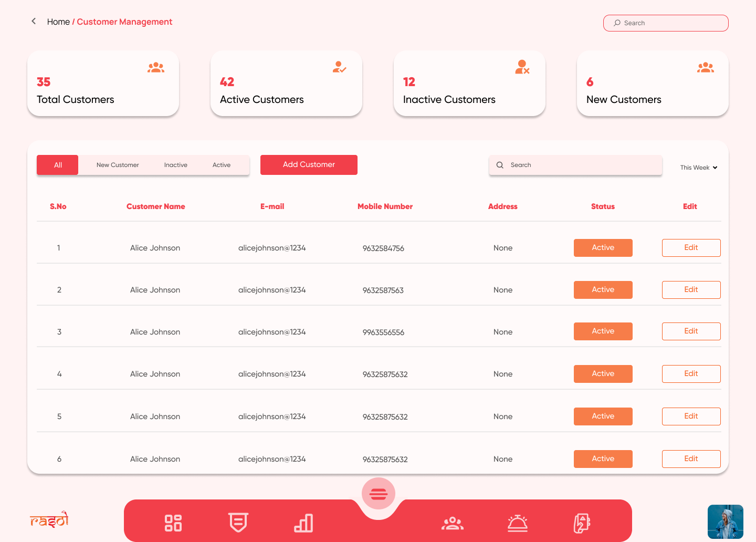
Task: Toggle Active status for customer row 5
Action: [x=603, y=416]
